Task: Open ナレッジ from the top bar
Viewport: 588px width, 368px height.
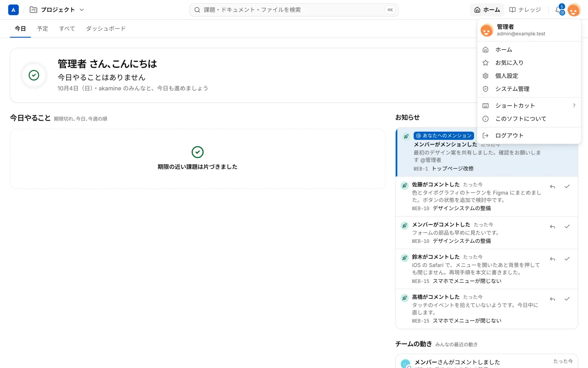Action: pos(525,10)
